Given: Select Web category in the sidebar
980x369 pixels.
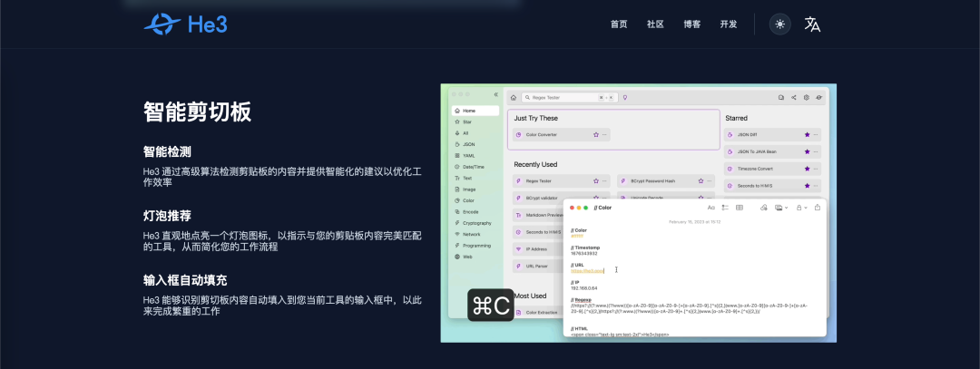Looking at the screenshot, I should 475,257.
